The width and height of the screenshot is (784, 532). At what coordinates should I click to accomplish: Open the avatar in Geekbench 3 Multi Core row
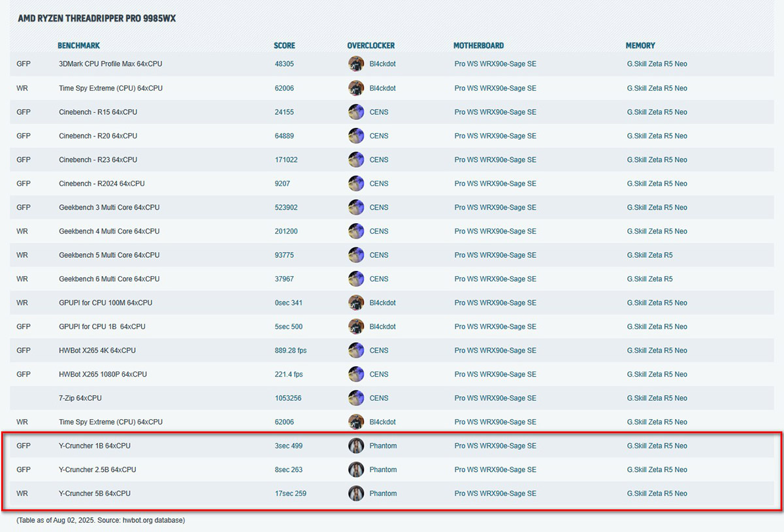pyautogui.click(x=356, y=207)
